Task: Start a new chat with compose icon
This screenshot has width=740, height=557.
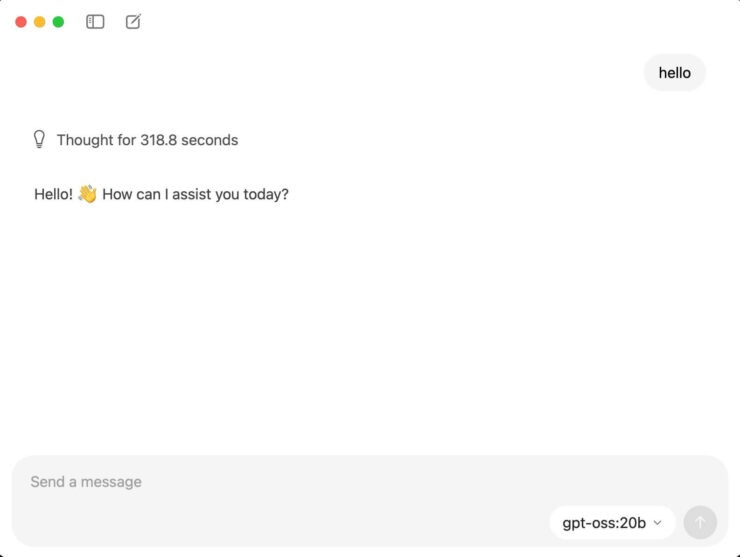Action: pos(133,21)
